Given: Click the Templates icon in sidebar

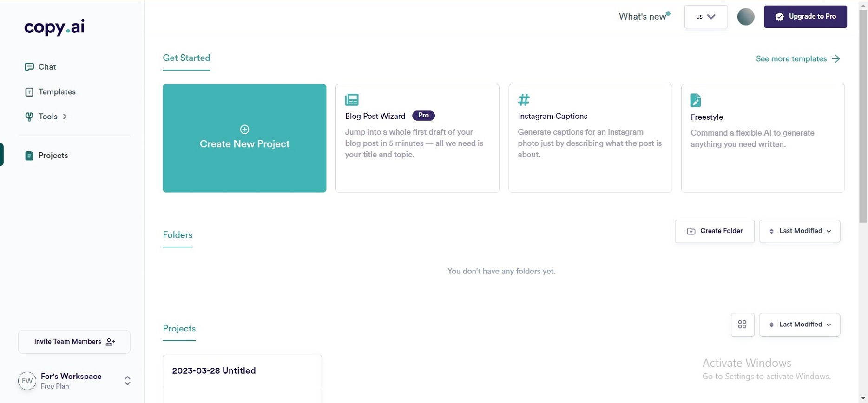Looking at the screenshot, I should click(29, 92).
